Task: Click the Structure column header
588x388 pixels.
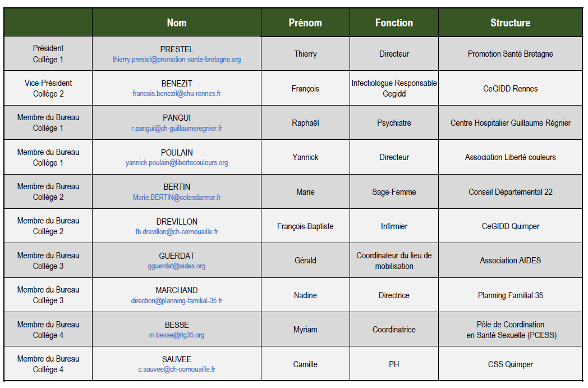Action: tap(511, 22)
